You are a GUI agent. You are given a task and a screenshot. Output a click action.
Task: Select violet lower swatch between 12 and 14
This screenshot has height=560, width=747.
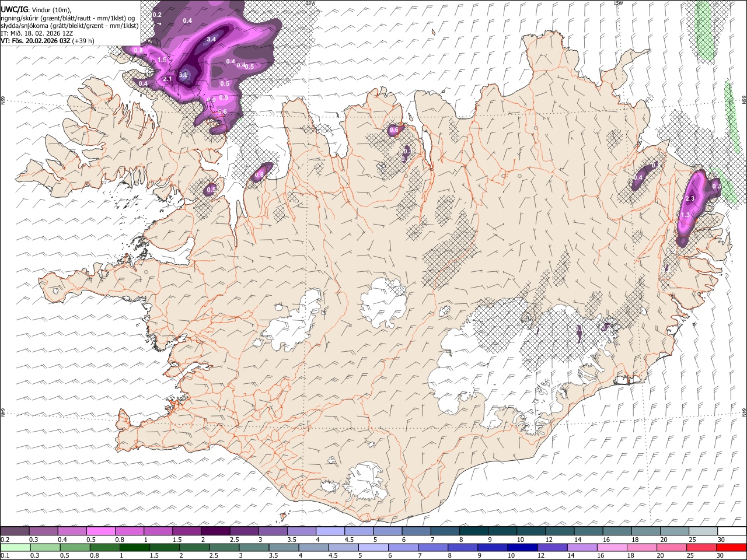click(x=552, y=547)
